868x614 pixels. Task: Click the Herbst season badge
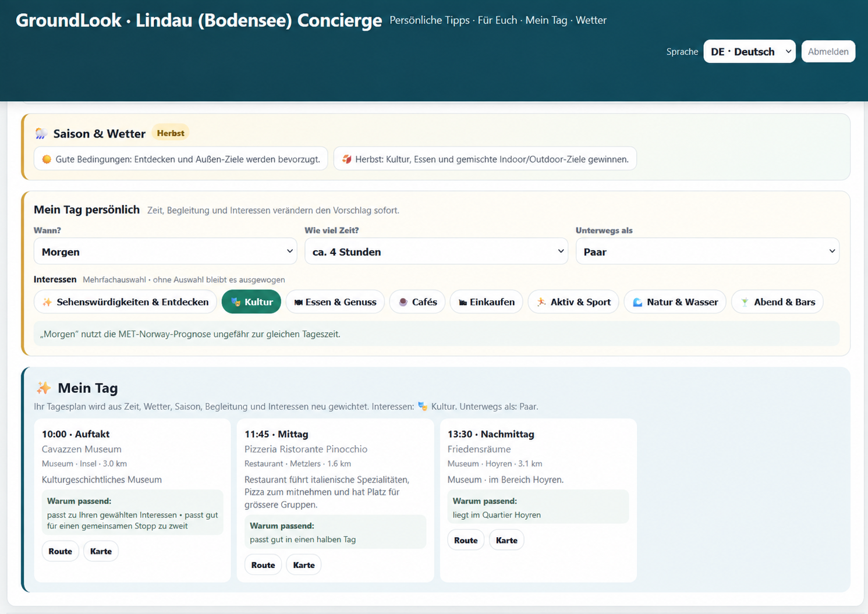(x=171, y=133)
